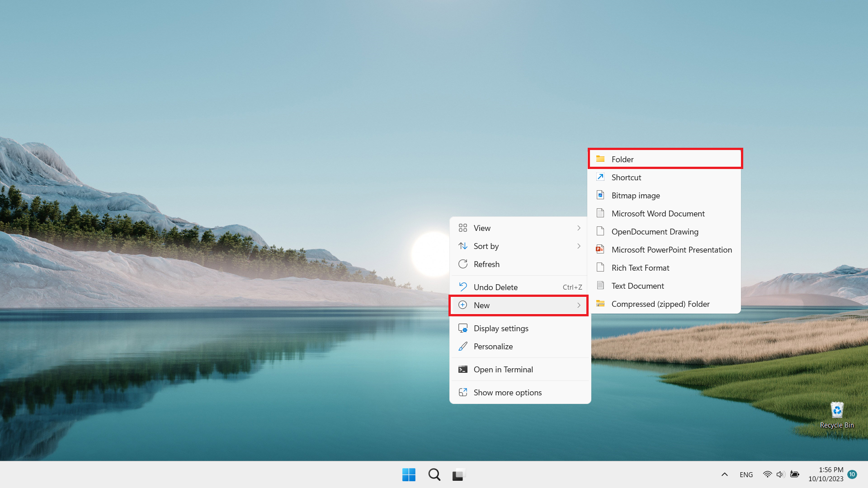Open the battery status tray icon
Viewport: 868px width, 488px height.
[794, 474]
